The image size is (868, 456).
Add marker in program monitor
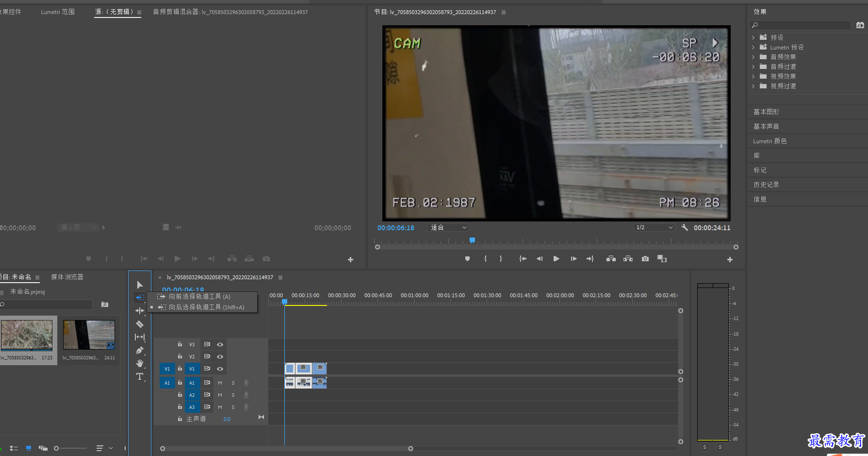467,259
